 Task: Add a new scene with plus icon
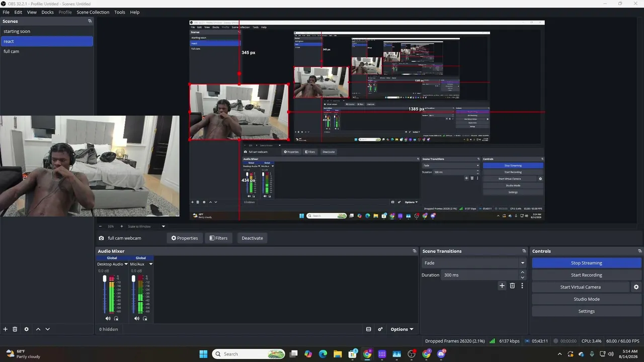6,329
